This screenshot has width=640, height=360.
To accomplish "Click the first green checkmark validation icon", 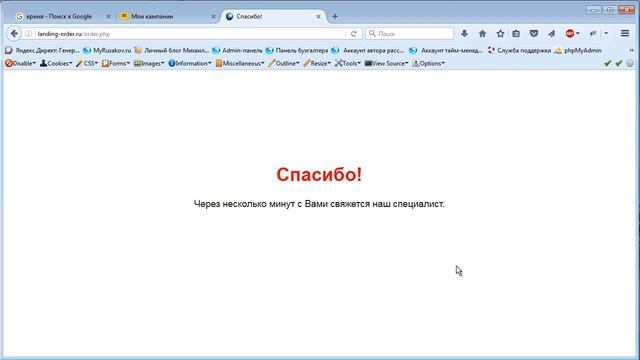I will coord(607,63).
